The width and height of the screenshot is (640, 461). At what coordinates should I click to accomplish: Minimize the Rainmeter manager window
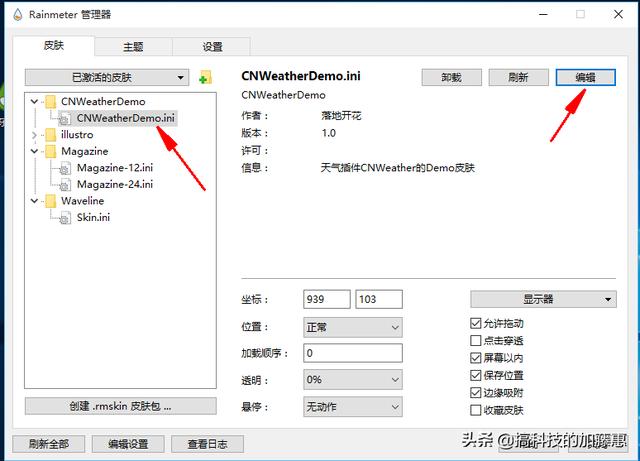(x=543, y=14)
